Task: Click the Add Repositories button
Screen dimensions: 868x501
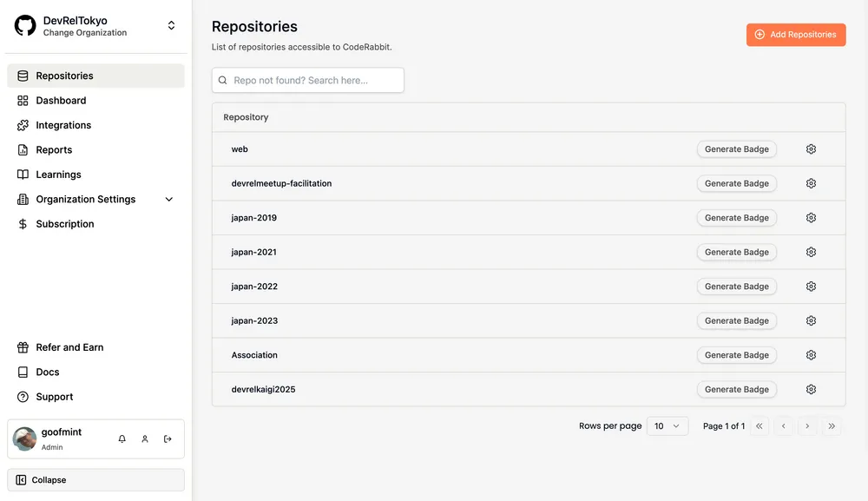Action: click(796, 35)
